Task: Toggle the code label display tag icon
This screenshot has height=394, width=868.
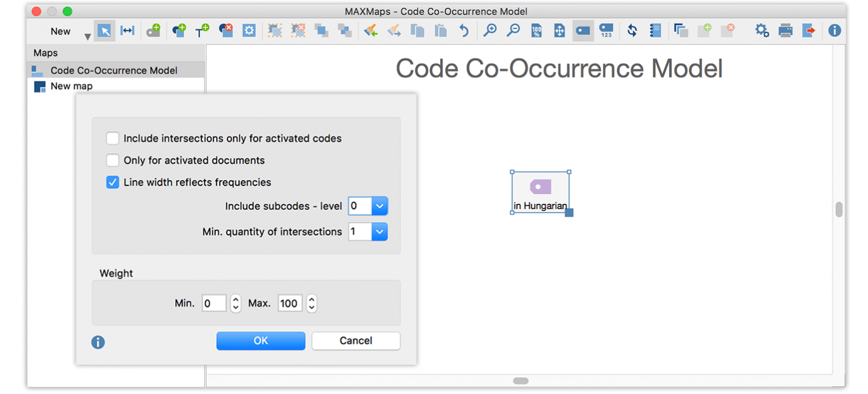Action: click(x=583, y=30)
